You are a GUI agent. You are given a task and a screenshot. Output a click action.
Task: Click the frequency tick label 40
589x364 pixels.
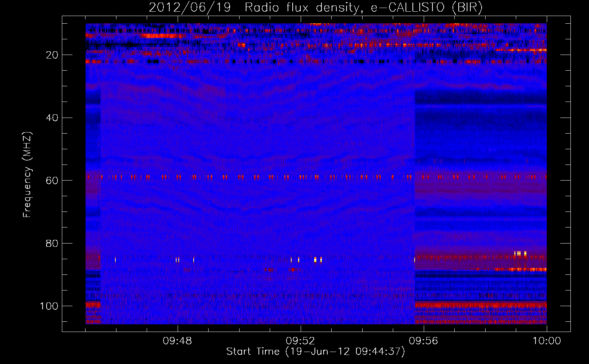pyautogui.click(x=52, y=118)
